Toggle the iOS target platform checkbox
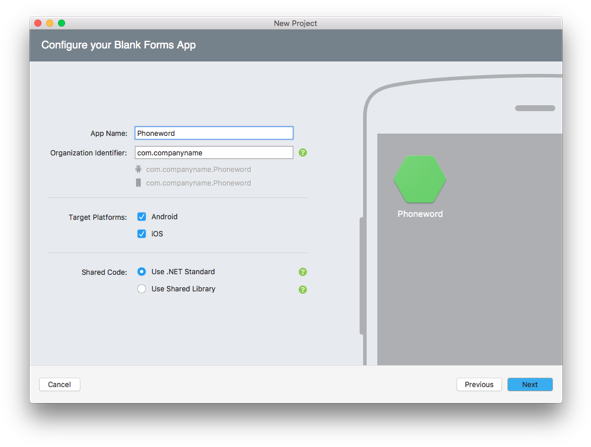The width and height of the screenshot is (591, 447). [x=142, y=234]
